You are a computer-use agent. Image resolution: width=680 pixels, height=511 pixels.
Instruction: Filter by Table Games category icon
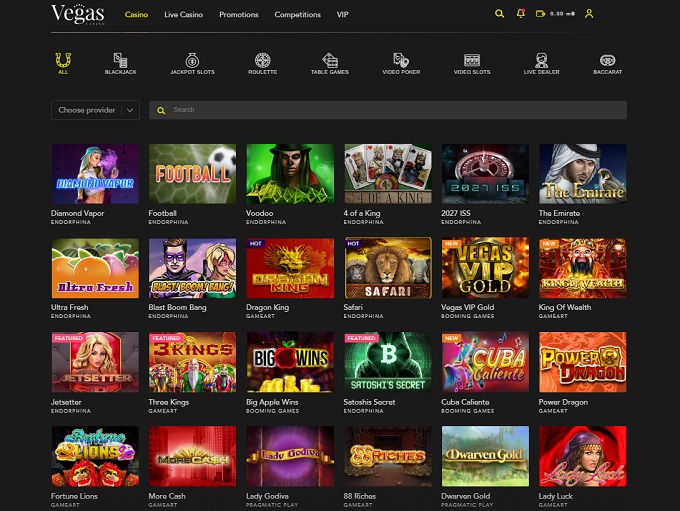330,60
